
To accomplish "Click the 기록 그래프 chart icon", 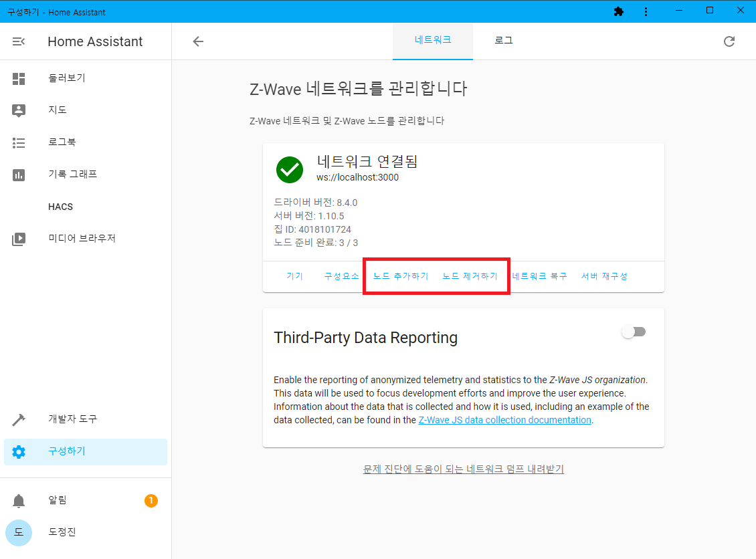I will [18, 175].
